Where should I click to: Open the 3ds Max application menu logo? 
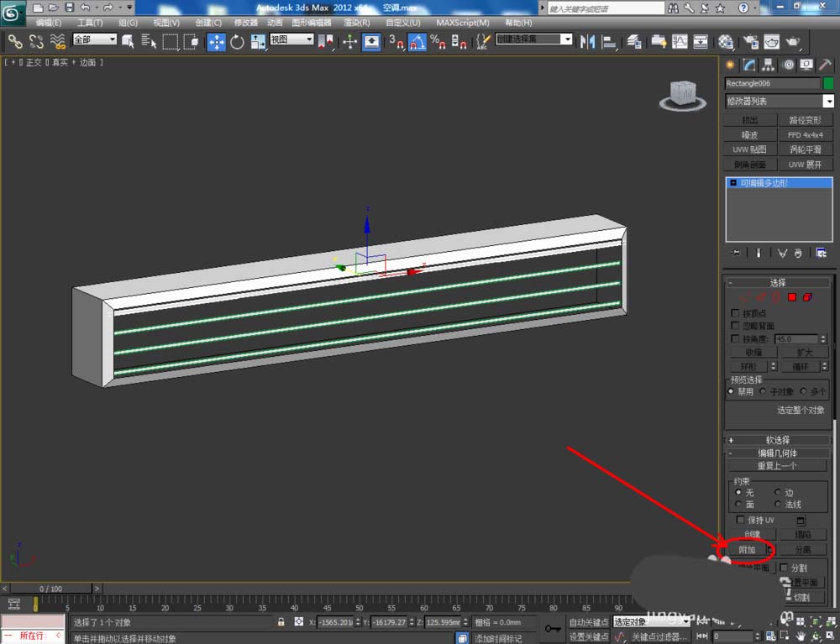[13, 13]
